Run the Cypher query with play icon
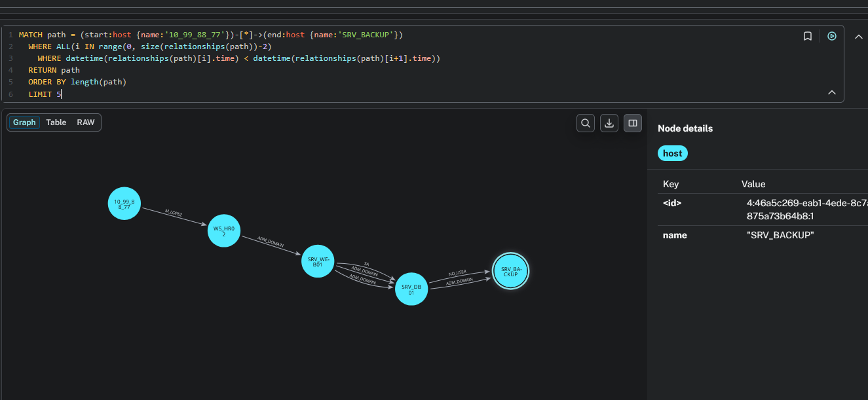This screenshot has width=868, height=400. click(x=831, y=37)
